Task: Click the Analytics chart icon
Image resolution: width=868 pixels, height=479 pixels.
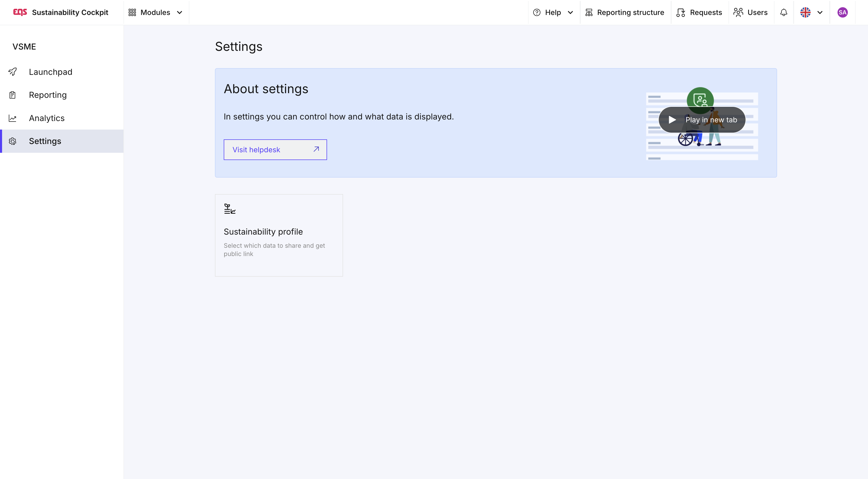Action: click(x=13, y=118)
